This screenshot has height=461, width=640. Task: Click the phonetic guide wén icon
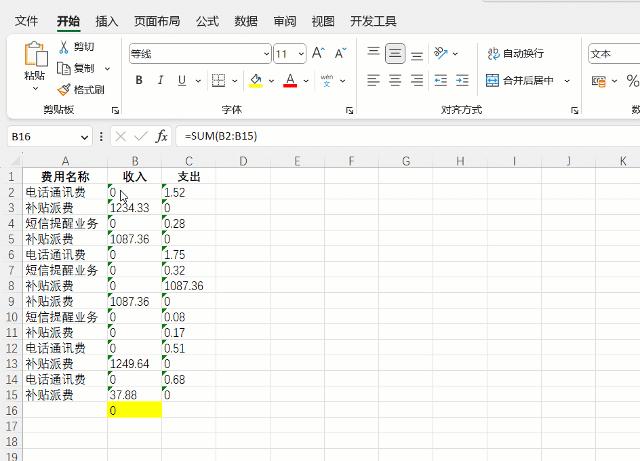[x=327, y=80]
